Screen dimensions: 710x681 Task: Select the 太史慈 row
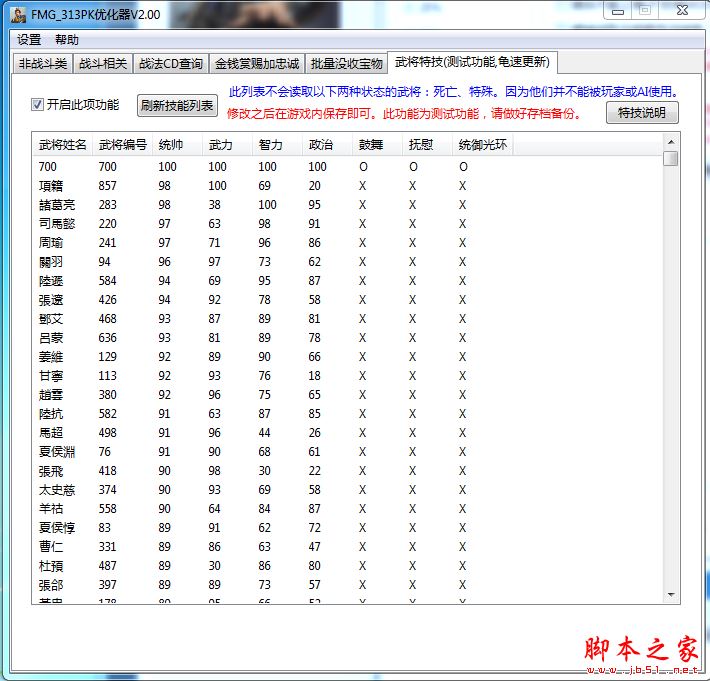[x=347, y=490]
